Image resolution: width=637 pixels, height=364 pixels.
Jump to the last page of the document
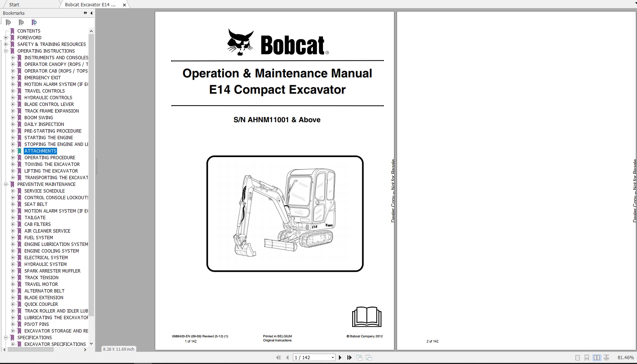click(x=349, y=358)
